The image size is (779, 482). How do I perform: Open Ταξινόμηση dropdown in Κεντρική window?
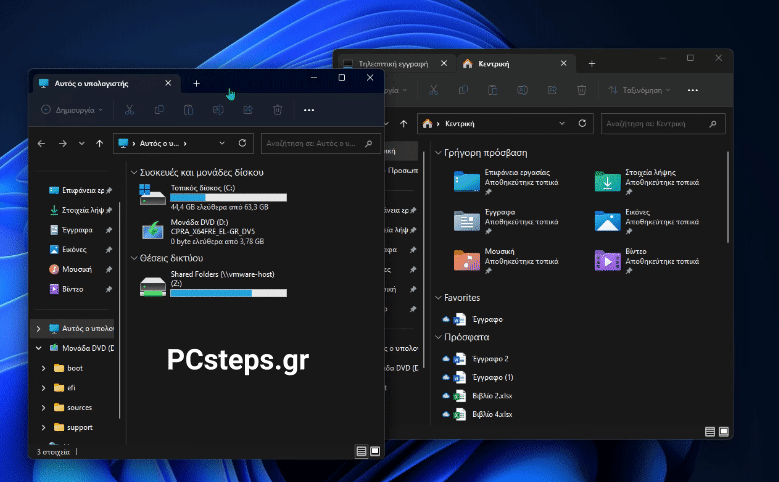pos(639,90)
